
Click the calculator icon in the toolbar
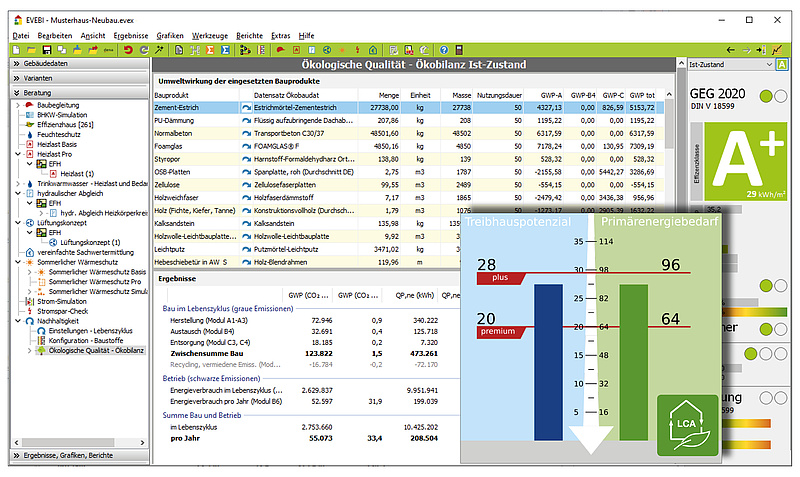click(459, 50)
